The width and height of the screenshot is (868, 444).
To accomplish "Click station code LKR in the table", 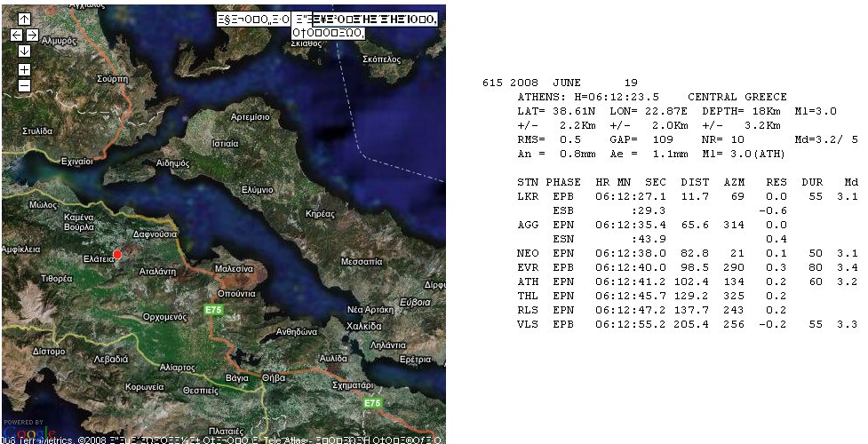I will (528, 196).
